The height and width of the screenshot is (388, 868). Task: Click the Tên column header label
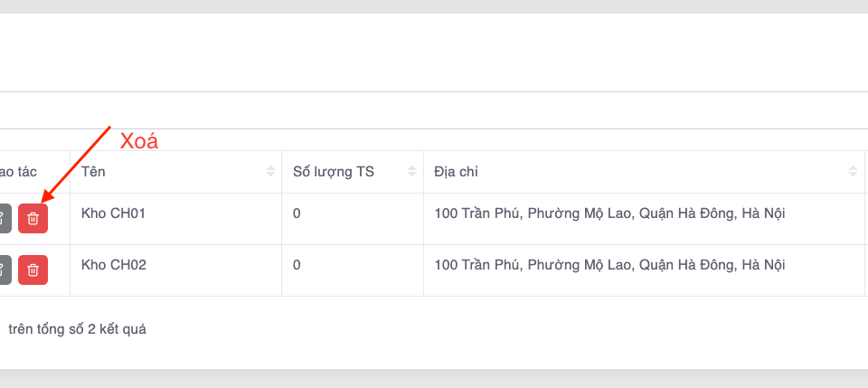94,171
